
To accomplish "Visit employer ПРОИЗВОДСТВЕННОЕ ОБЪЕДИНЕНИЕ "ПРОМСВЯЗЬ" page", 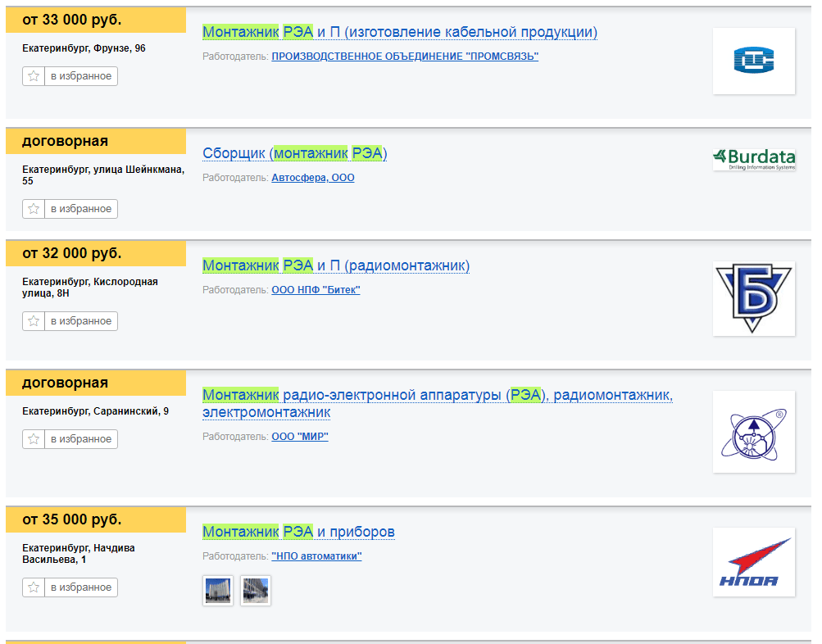I will pyautogui.click(x=405, y=57).
